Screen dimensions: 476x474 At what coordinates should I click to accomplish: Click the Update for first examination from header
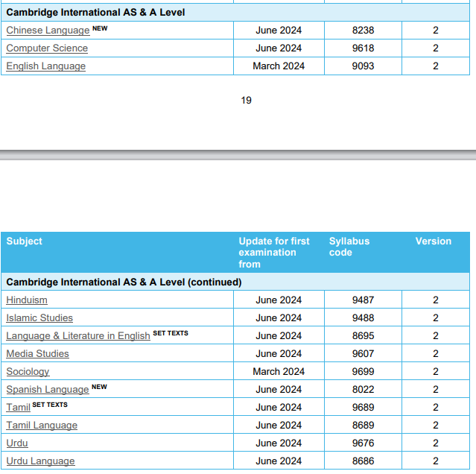tap(274, 253)
